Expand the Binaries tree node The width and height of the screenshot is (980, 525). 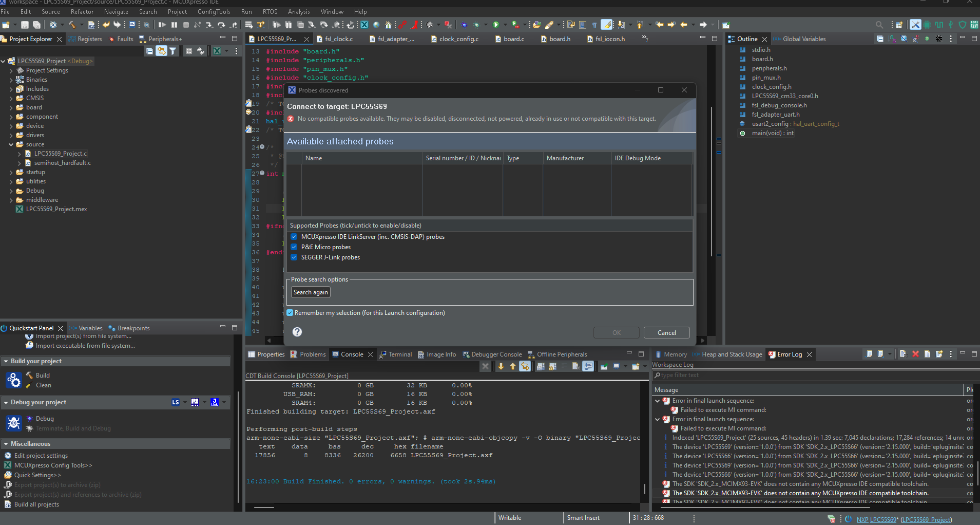pyautogui.click(x=11, y=80)
